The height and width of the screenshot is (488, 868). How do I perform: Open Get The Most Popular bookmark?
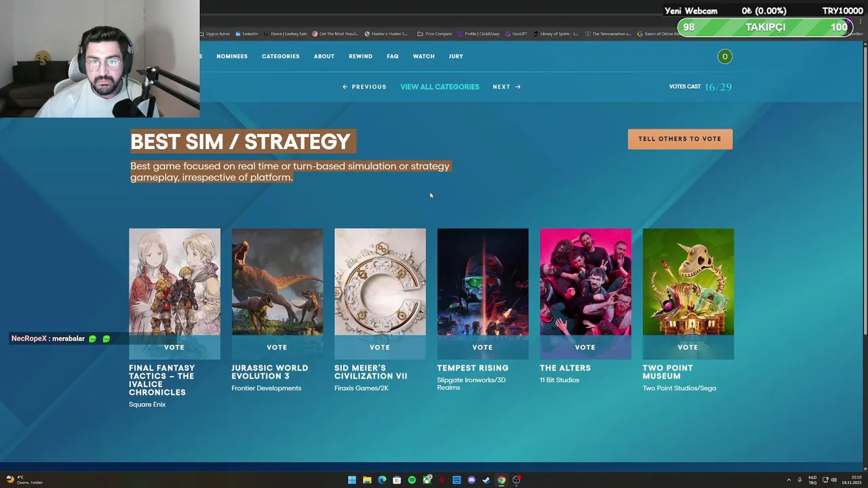click(x=335, y=34)
